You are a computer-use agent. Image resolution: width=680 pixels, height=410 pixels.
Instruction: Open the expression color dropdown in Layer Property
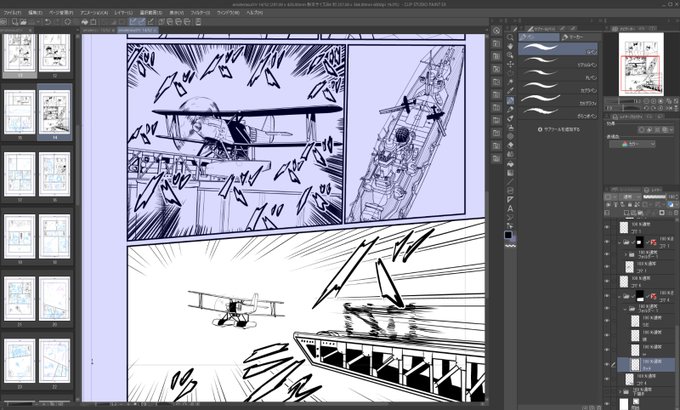[x=632, y=144]
